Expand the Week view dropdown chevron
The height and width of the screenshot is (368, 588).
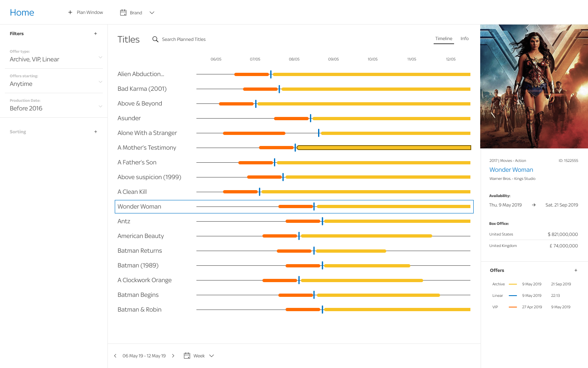[212, 356]
